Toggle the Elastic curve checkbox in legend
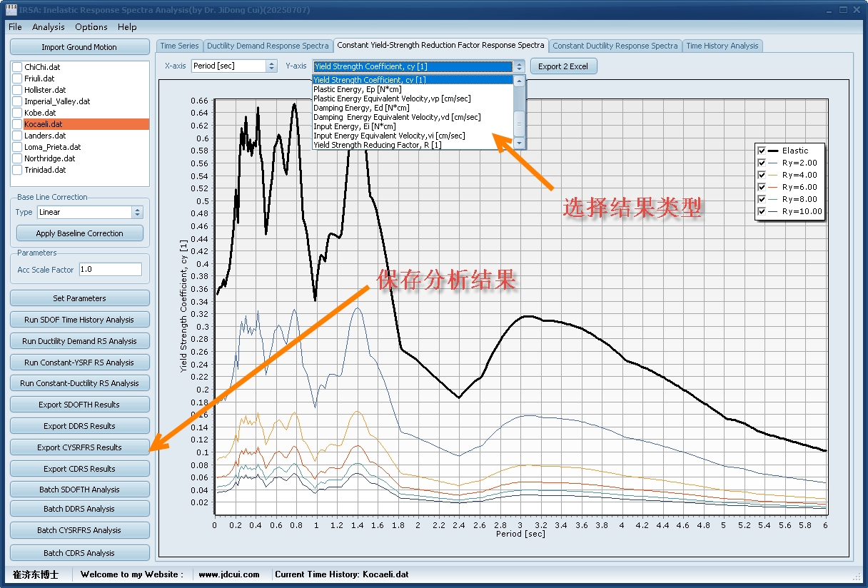Viewport: 868px width, 588px height. [762, 151]
